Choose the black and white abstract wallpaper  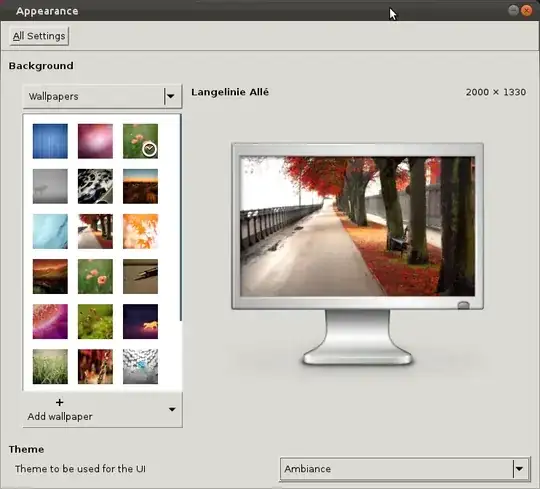tap(95, 186)
